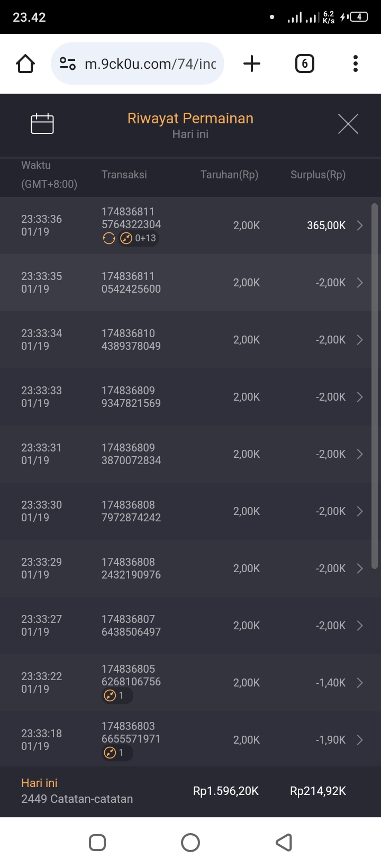Tap the browser home icon
Viewport: 381px width, 868px height.
tap(25, 64)
